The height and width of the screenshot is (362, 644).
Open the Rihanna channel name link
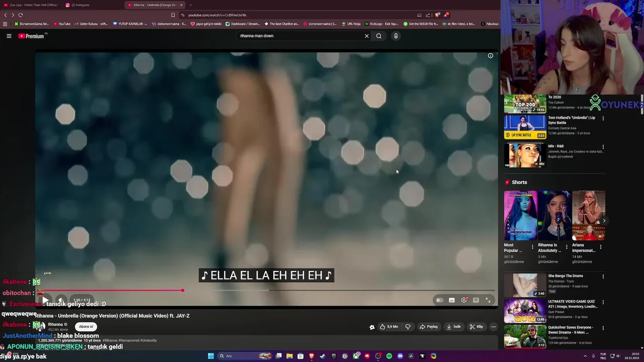[x=55, y=324]
